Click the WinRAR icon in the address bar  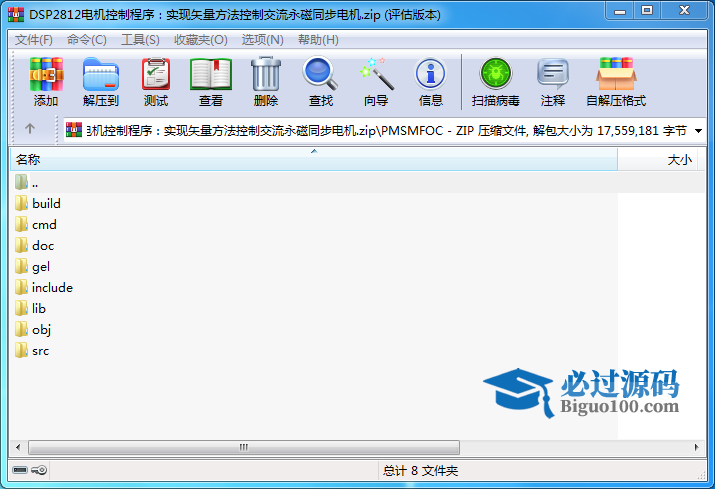point(74,130)
